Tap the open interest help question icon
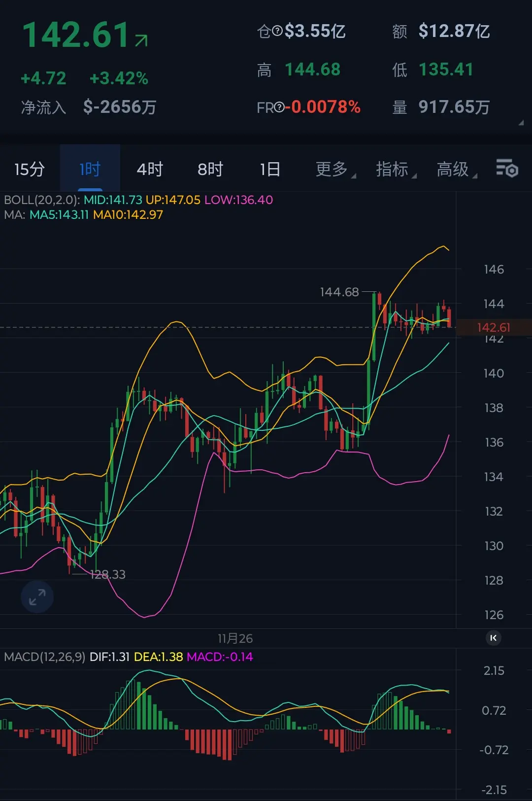The width and height of the screenshot is (532, 801). pos(277,32)
